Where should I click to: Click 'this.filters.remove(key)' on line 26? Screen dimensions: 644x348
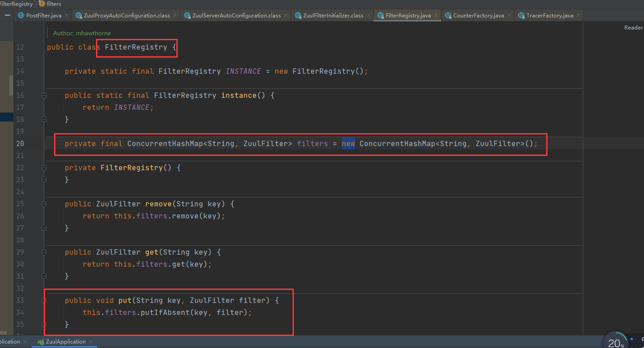(167, 216)
